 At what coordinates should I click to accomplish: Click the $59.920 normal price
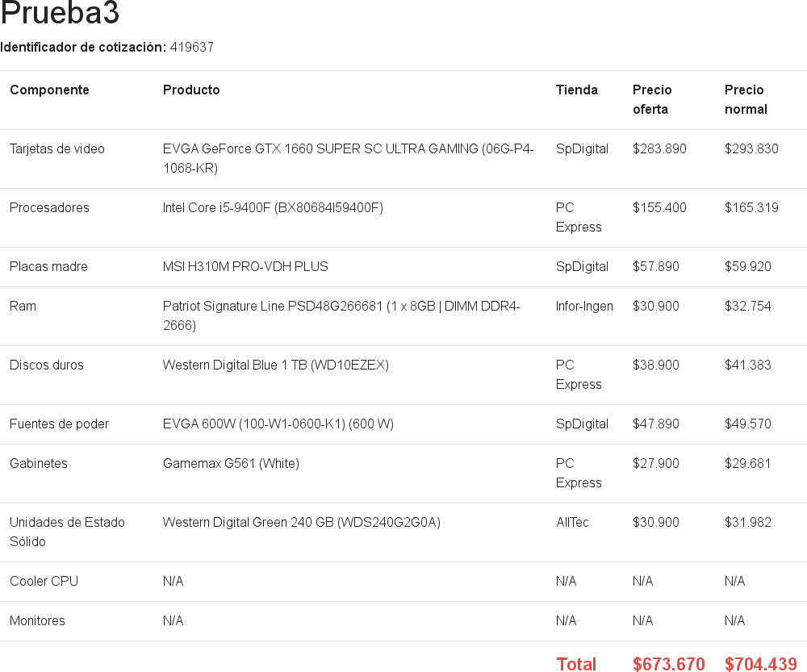pyautogui.click(x=748, y=266)
